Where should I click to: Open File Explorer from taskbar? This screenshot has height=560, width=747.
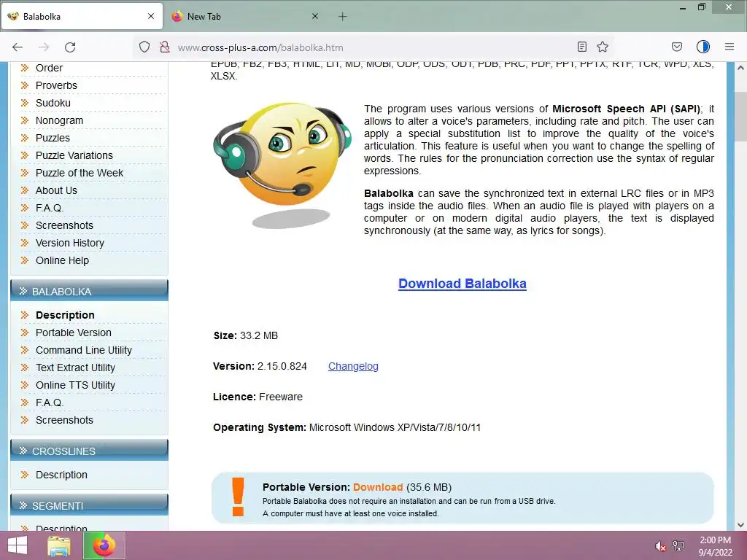(x=59, y=545)
